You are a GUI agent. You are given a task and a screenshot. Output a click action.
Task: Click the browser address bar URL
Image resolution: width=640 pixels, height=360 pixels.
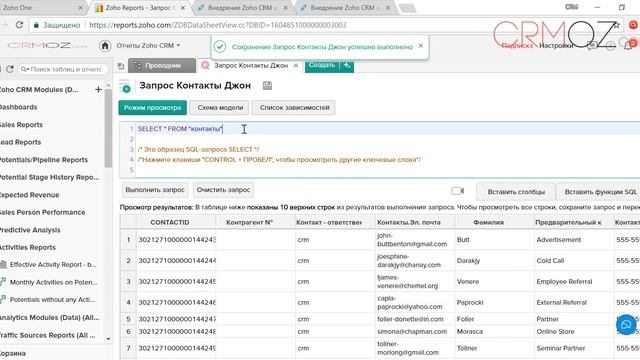tap(218, 25)
